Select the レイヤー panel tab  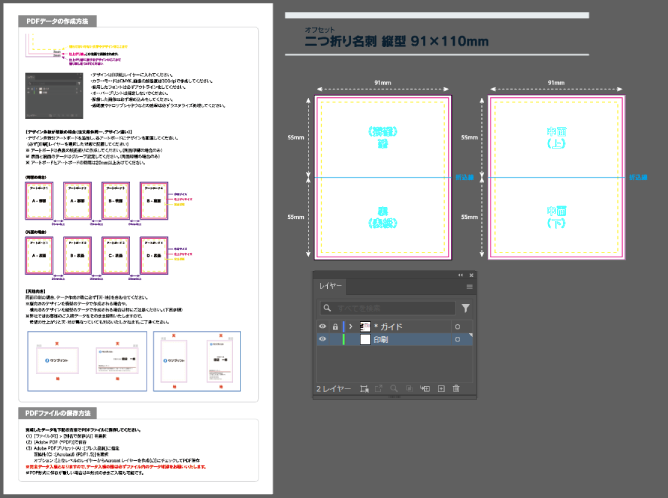(x=331, y=286)
